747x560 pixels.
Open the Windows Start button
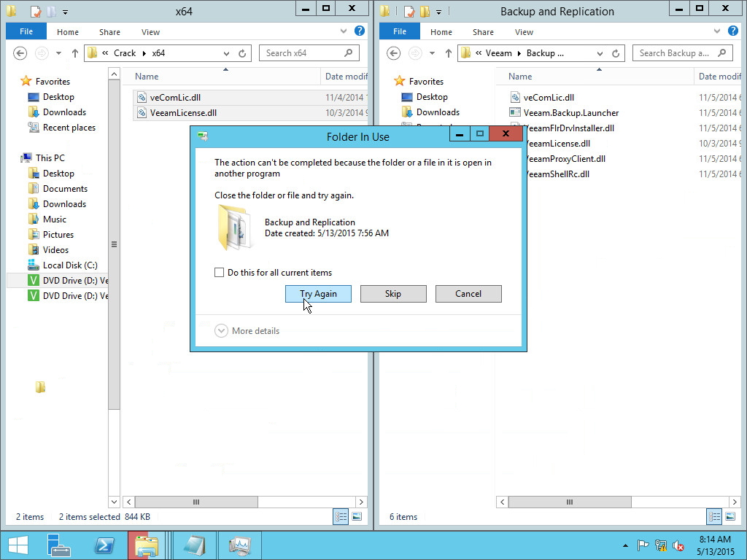[x=18, y=545]
